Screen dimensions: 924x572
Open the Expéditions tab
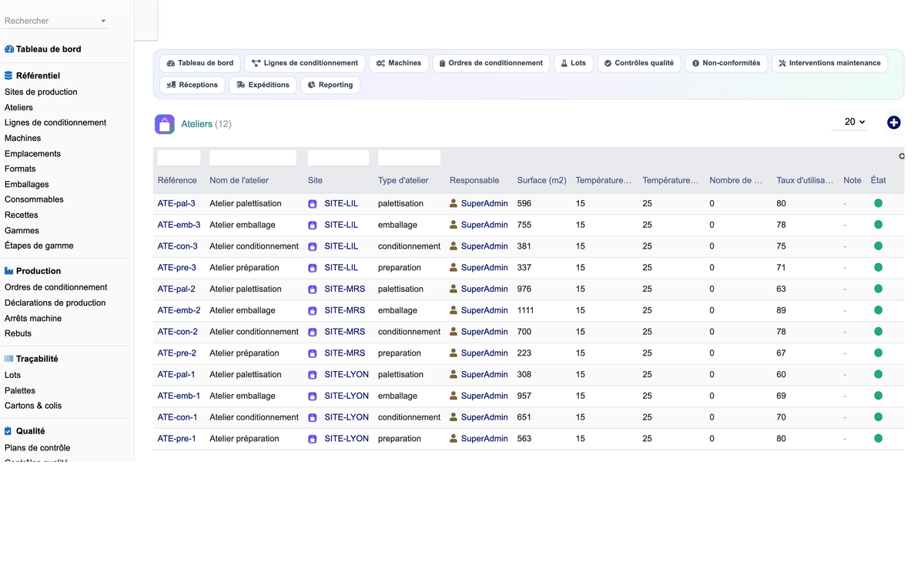(x=263, y=85)
